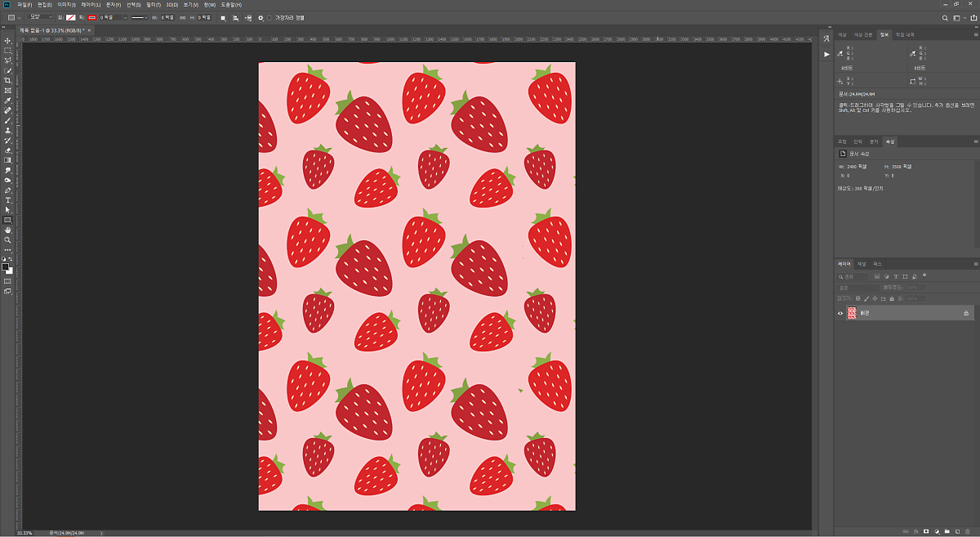Viewport: 980px width, 537px height.
Task: Select the Crop tool
Action: pyautogui.click(x=8, y=81)
